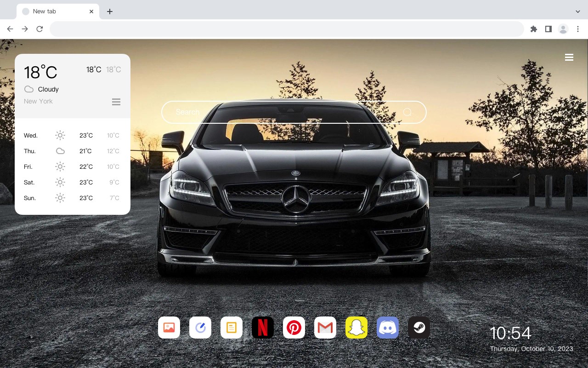Click Thursday's 21°C high temperature
Viewport: 588px width, 368px height.
click(x=86, y=151)
